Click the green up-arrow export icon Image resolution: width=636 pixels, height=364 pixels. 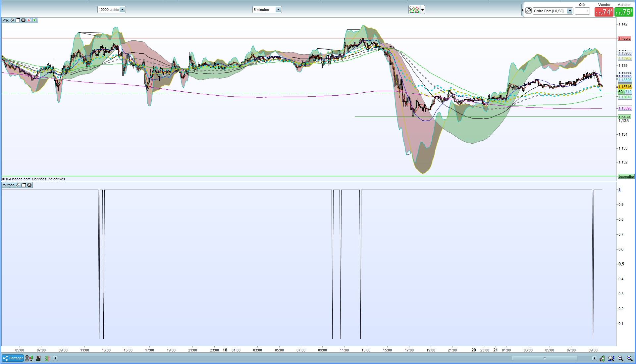(x=34, y=20)
